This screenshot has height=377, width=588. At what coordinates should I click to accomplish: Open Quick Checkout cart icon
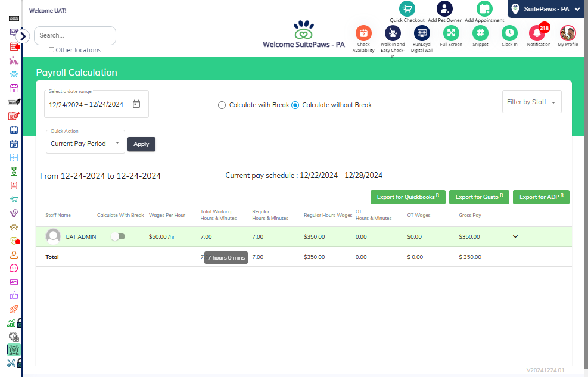pos(407,8)
